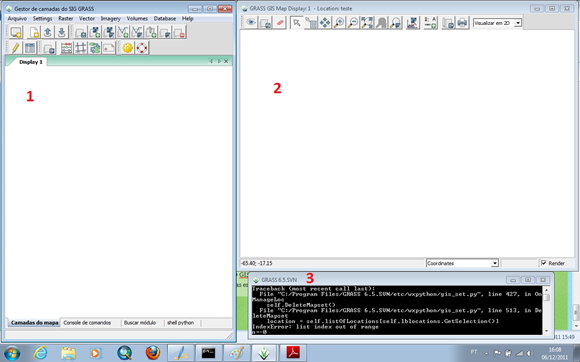Screen dimensions: 580x362
Task: Add map elements overlay icon
Action: (431, 23)
